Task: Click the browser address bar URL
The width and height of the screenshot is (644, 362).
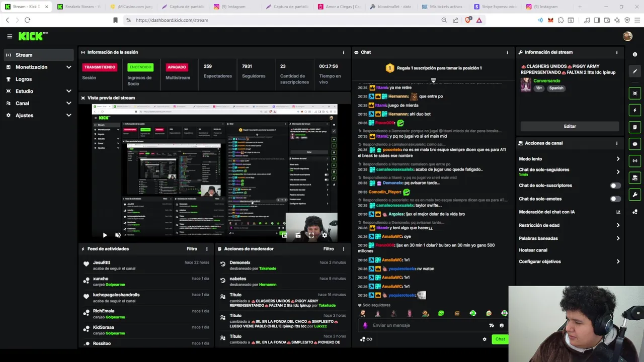Action: click(x=172, y=20)
